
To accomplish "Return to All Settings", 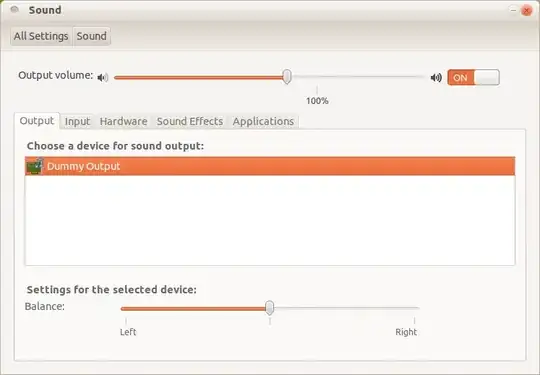I will point(41,36).
